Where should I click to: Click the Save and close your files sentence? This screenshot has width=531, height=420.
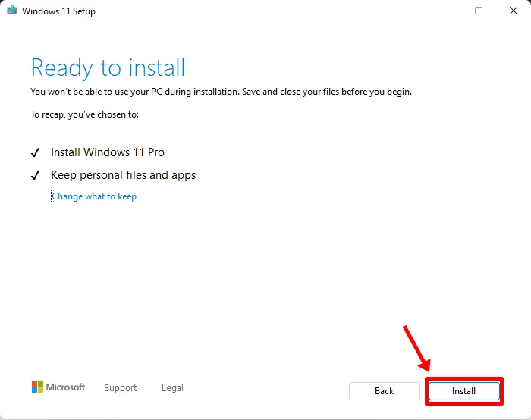tap(327, 92)
